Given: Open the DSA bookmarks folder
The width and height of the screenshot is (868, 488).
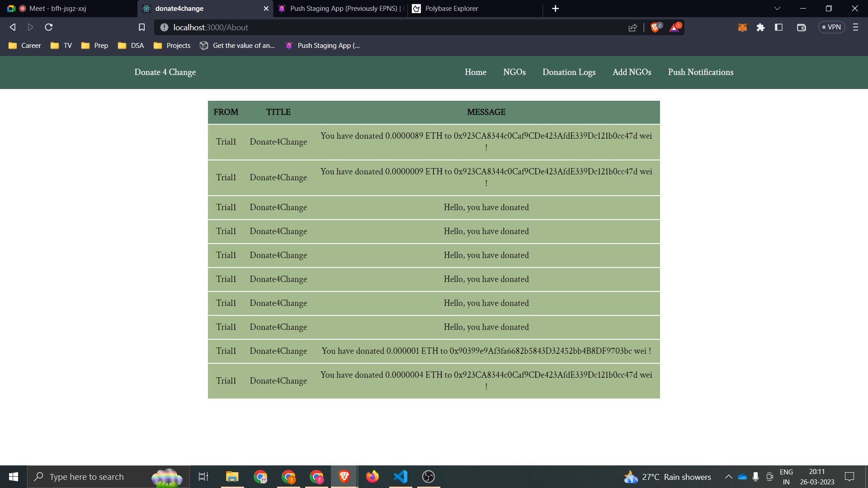Looking at the screenshot, I should 131,46.
